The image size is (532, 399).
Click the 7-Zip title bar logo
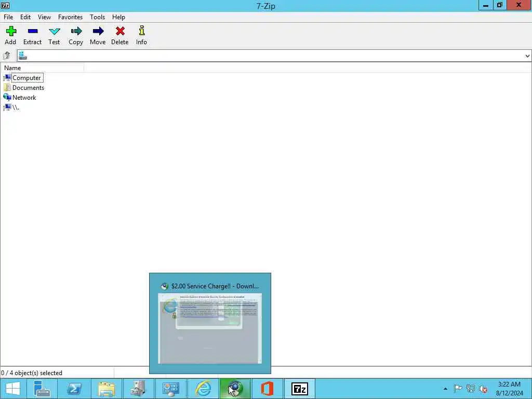click(5, 5)
